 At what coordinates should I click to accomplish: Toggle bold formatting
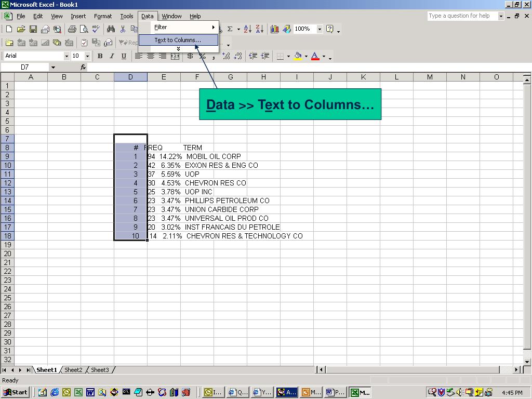coord(100,56)
